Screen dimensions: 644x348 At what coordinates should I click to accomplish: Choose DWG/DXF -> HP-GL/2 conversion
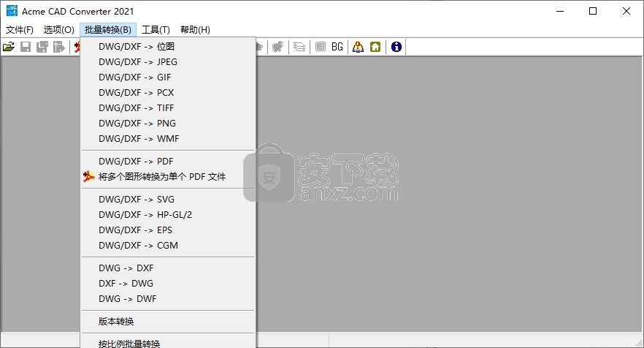coord(169,215)
